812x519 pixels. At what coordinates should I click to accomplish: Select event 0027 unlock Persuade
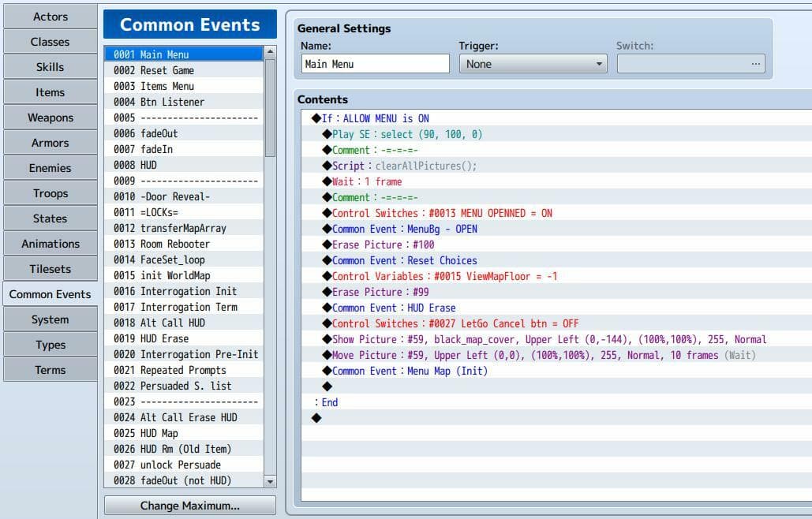point(184,465)
